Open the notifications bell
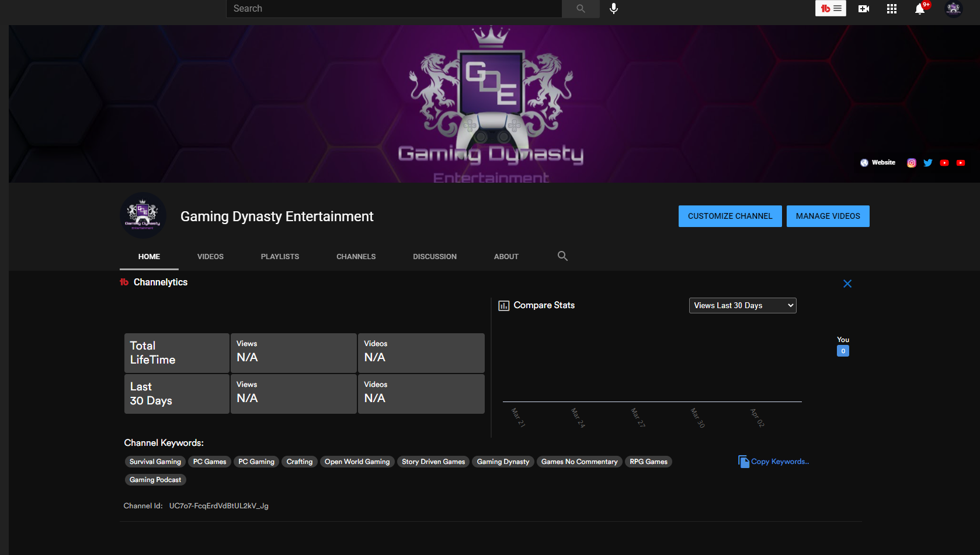 pos(920,9)
